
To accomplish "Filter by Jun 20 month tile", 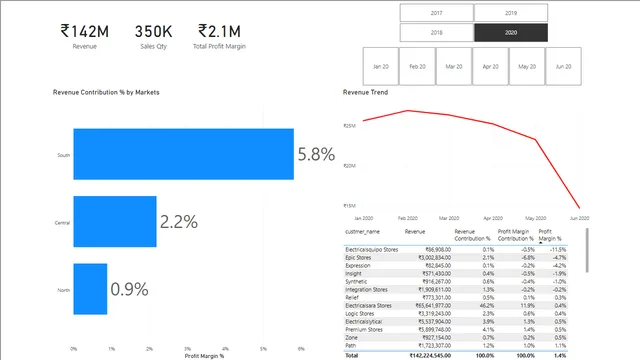I will click(563, 67).
